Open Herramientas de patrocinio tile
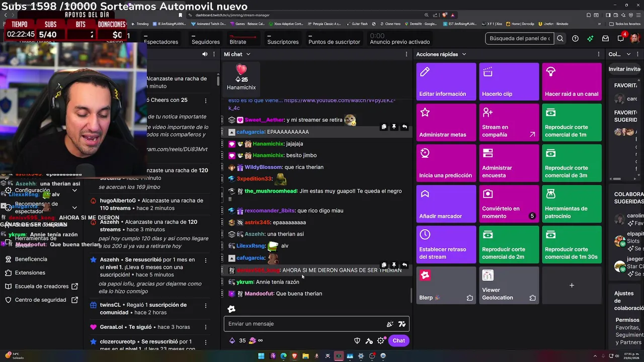The image size is (644, 362). point(572,204)
